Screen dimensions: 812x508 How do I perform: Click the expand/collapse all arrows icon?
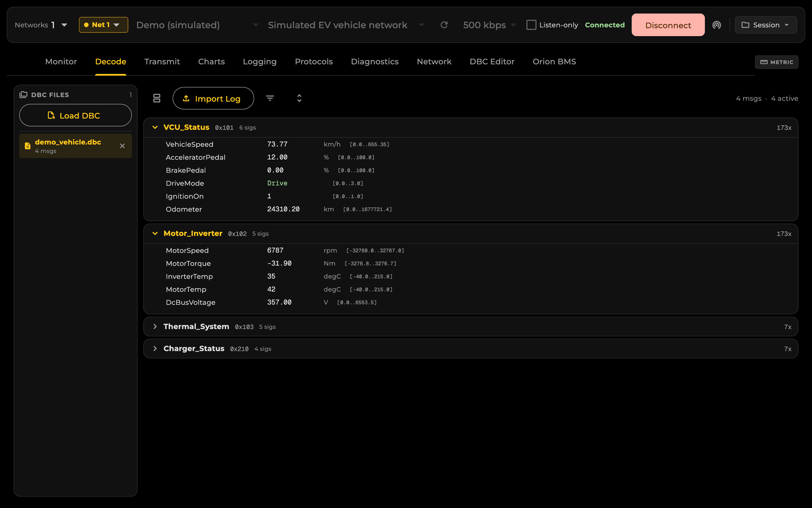(x=299, y=98)
